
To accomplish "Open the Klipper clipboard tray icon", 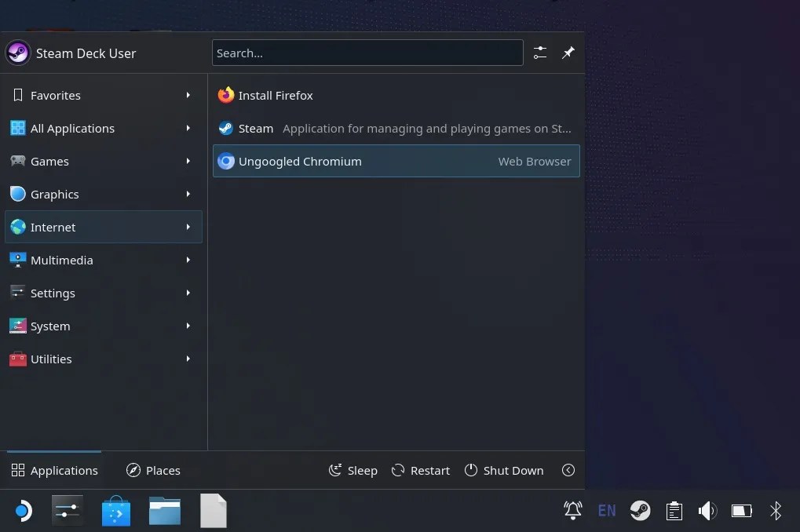I will [674, 511].
